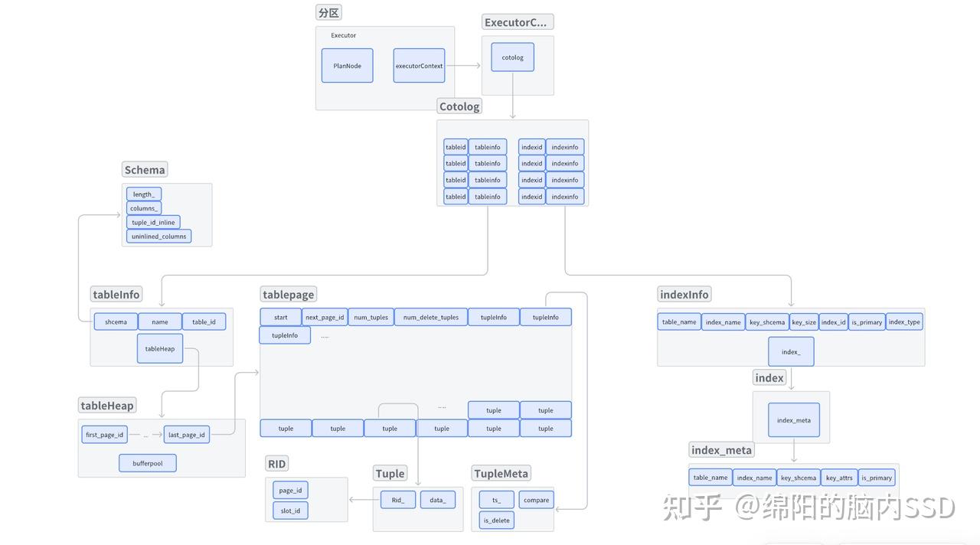Select the bufferpool node
This screenshot has height=545, width=980.
[147, 462]
